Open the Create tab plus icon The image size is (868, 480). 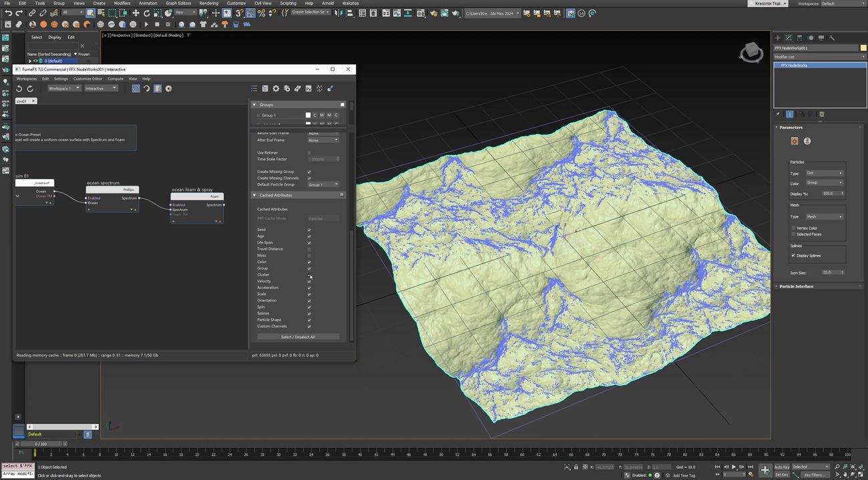pos(778,37)
